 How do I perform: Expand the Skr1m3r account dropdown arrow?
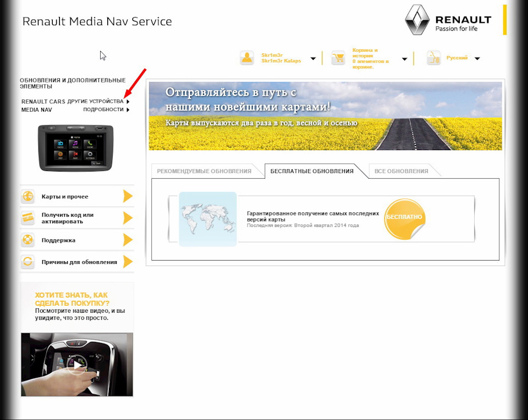(313, 59)
